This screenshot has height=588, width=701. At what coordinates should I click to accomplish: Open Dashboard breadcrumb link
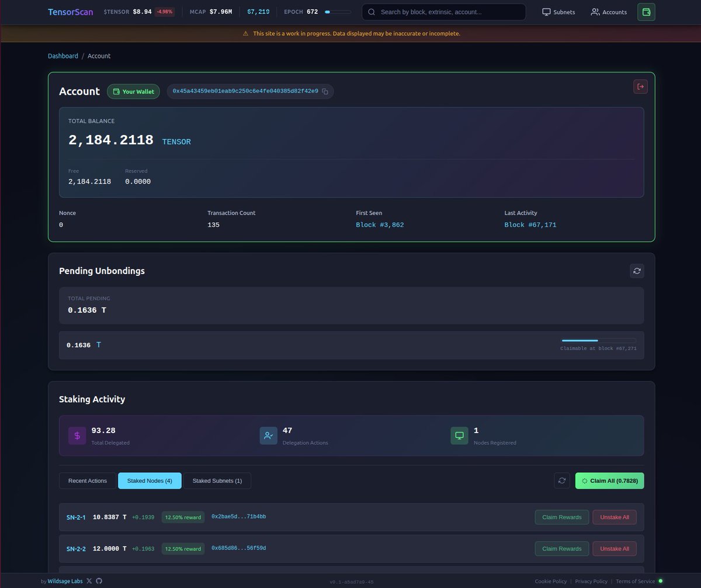tap(63, 56)
